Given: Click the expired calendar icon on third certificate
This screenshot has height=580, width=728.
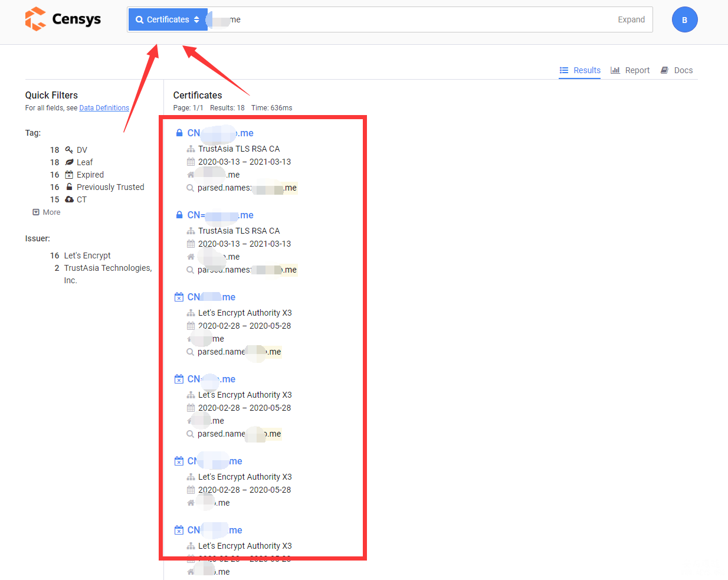Looking at the screenshot, I should point(179,297).
